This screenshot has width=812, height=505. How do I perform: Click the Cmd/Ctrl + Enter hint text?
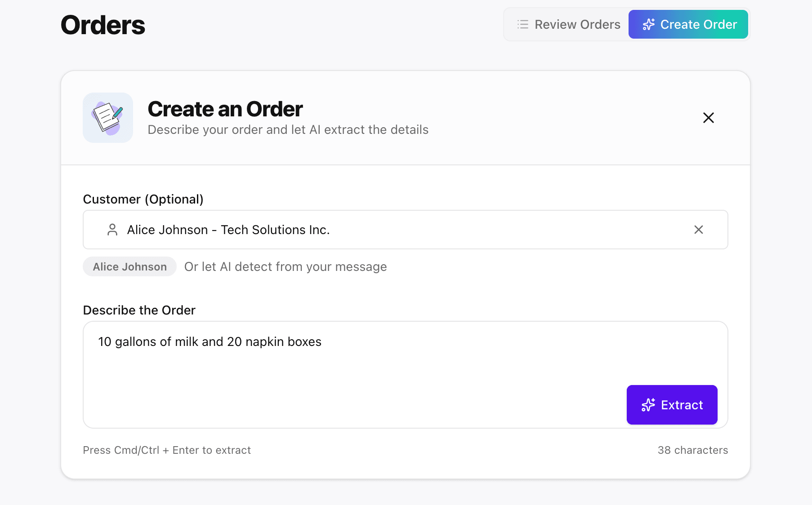(167, 450)
